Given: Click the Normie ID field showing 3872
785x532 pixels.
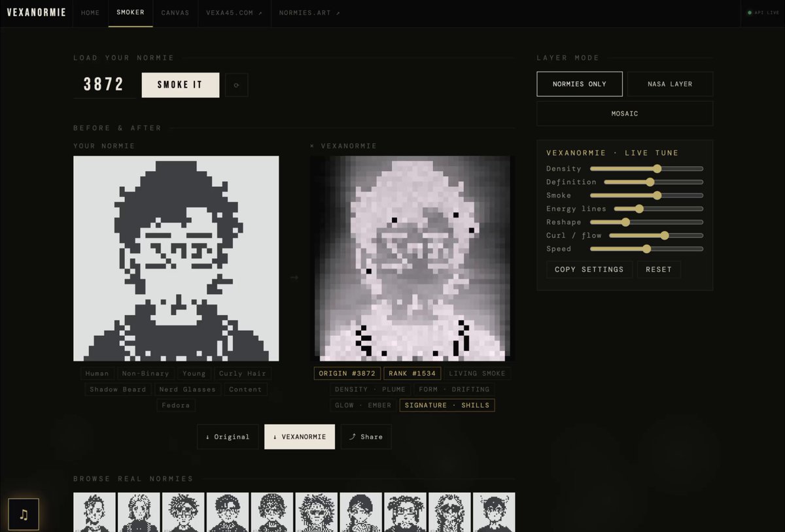Looking at the screenshot, I should point(104,85).
